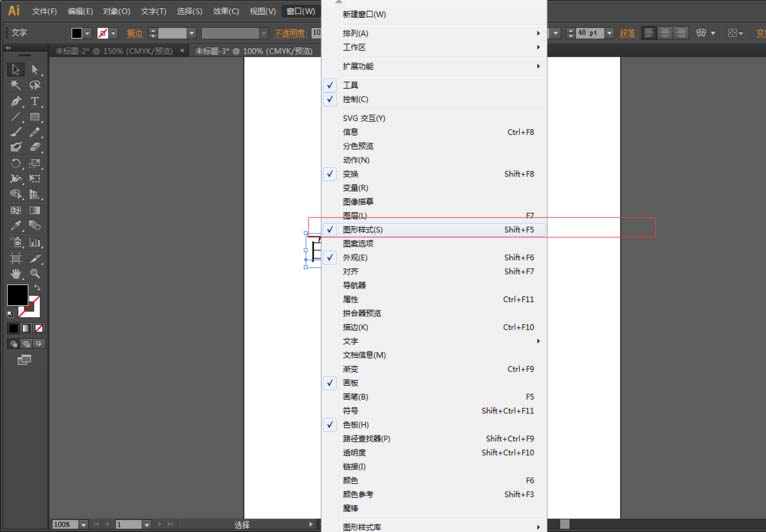
Task: Select the Direct Selection arrow tool
Action: pos(35,70)
